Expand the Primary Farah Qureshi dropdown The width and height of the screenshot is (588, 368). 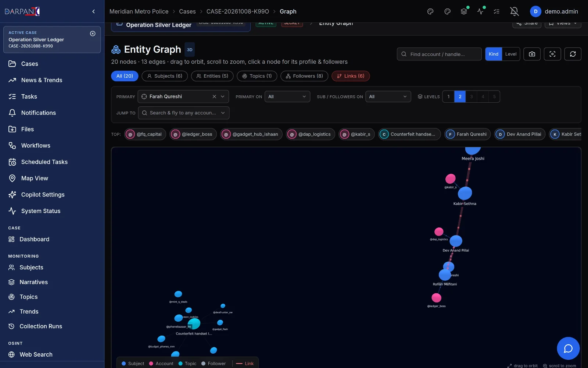pyautogui.click(x=223, y=96)
